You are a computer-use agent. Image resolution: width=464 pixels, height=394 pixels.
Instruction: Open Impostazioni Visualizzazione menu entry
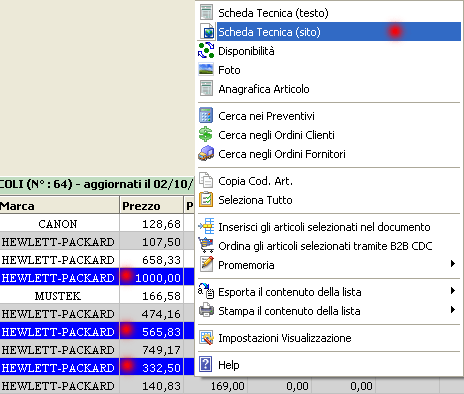pos(329,338)
